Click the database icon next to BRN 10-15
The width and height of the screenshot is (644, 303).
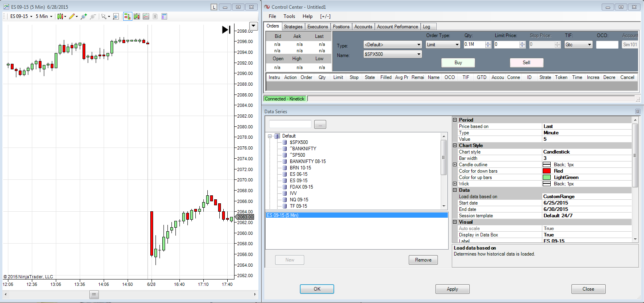(x=285, y=168)
